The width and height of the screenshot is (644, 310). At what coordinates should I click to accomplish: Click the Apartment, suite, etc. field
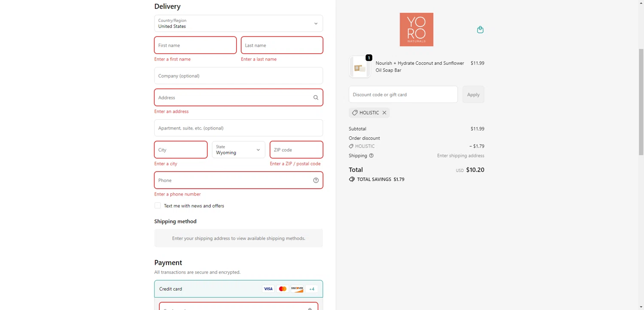click(x=238, y=128)
